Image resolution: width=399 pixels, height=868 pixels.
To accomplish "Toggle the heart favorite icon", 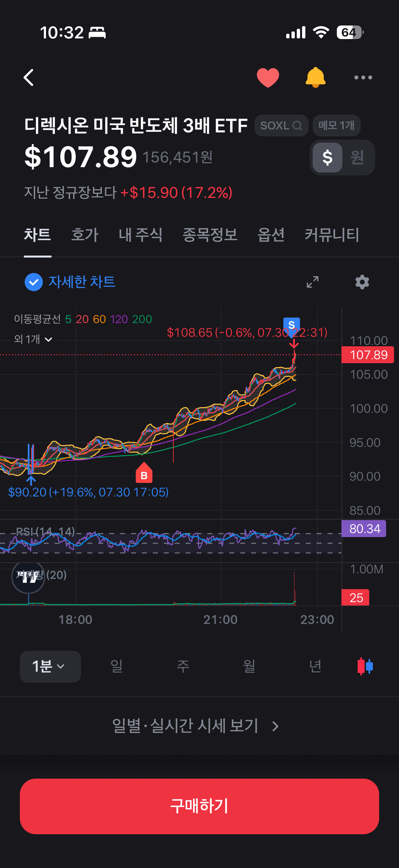I will (x=268, y=77).
